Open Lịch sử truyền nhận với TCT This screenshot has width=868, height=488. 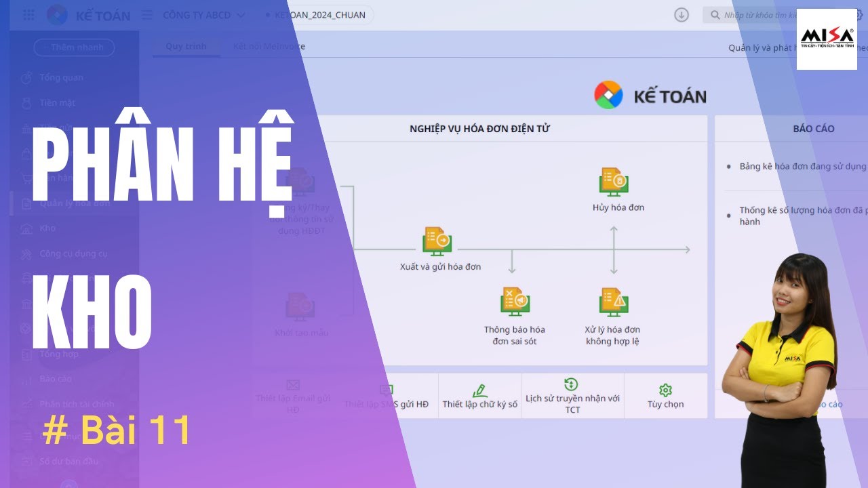pos(573,396)
